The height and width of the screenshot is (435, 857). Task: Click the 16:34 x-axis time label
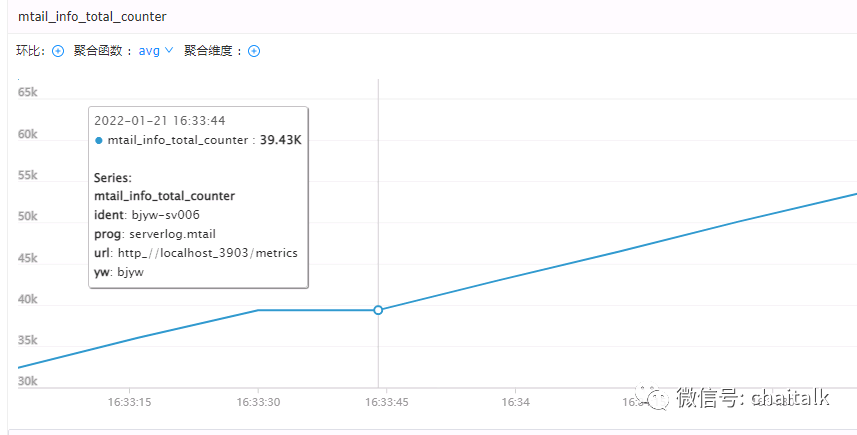click(514, 402)
